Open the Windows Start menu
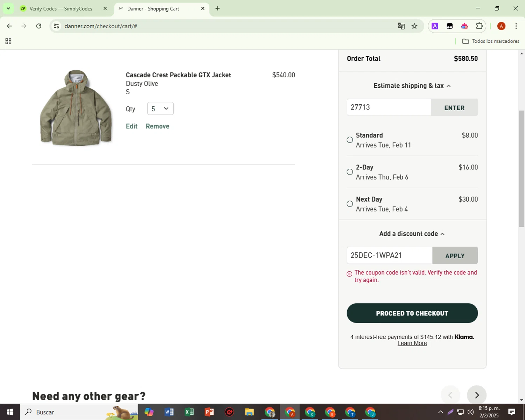The height and width of the screenshot is (420, 525). pyautogui.click(x=10, y=412)
